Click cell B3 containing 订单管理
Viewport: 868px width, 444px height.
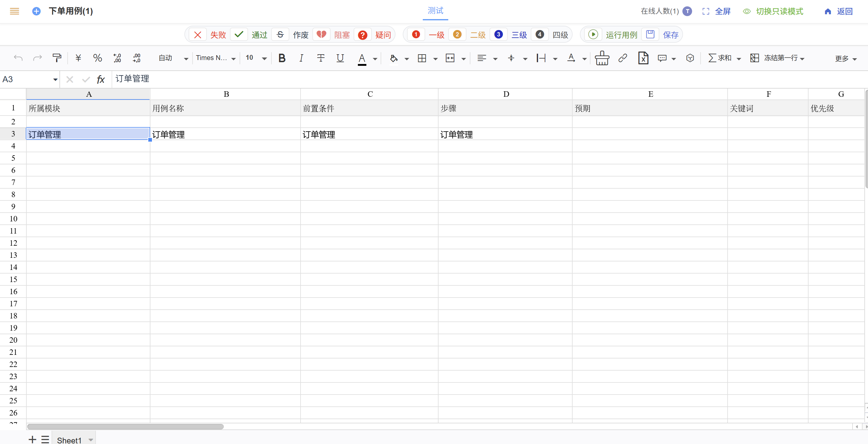pyautogui.click(x=225, y=134)
